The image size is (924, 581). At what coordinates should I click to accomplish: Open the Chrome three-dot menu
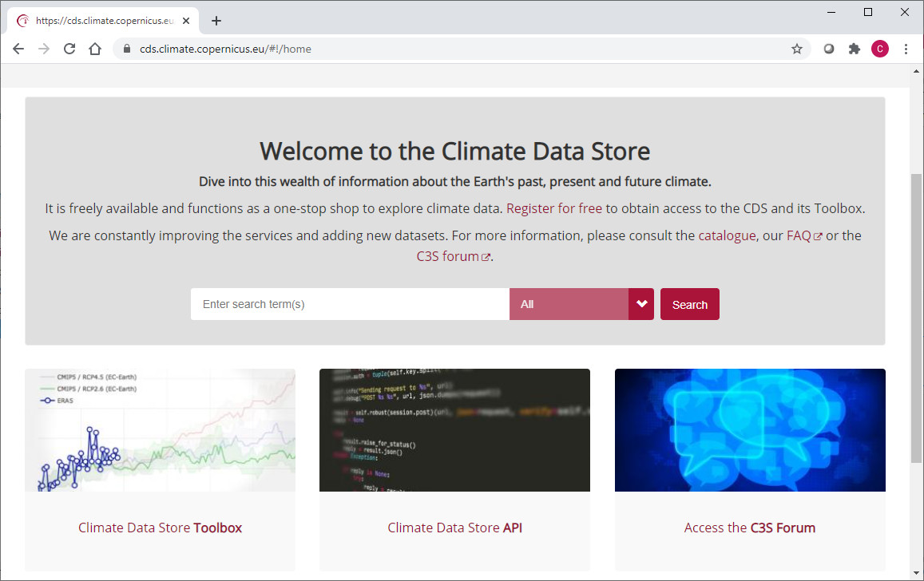click(x=906, y=49)
